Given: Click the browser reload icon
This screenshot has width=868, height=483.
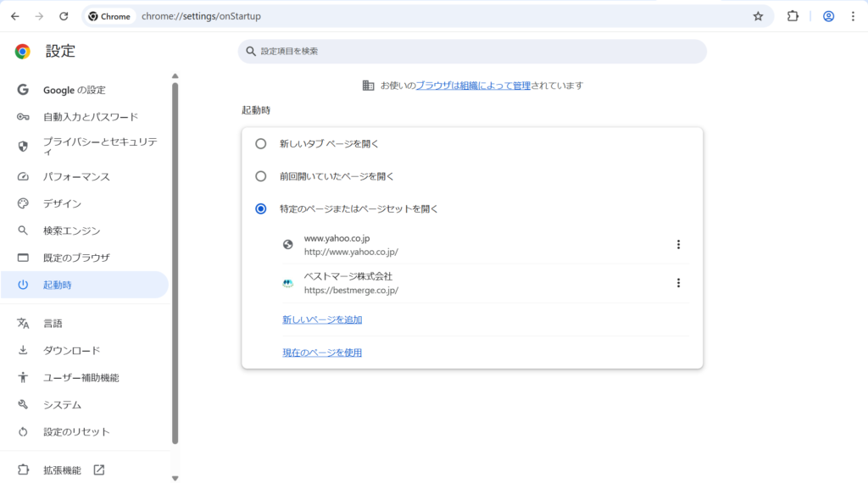Looking at the screenshot, I should click(x=64, y=16).
